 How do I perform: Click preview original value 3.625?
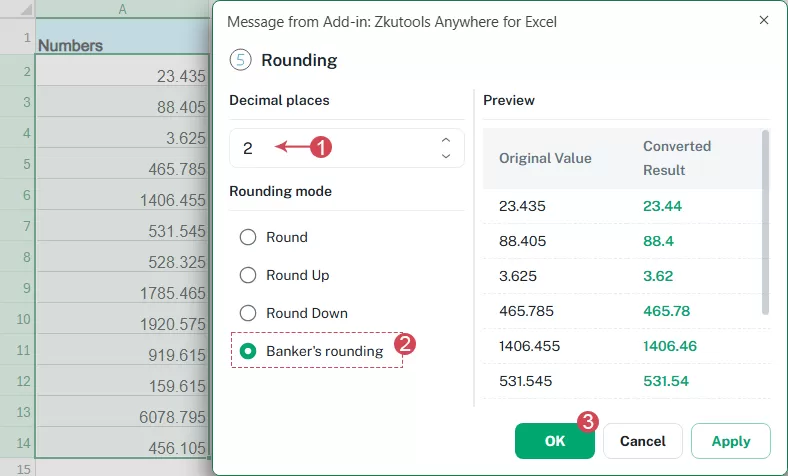[x=518, y=276]
